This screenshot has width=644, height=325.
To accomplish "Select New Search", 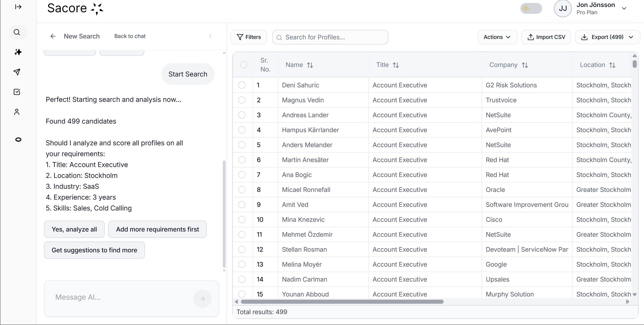I will [82, 36].
